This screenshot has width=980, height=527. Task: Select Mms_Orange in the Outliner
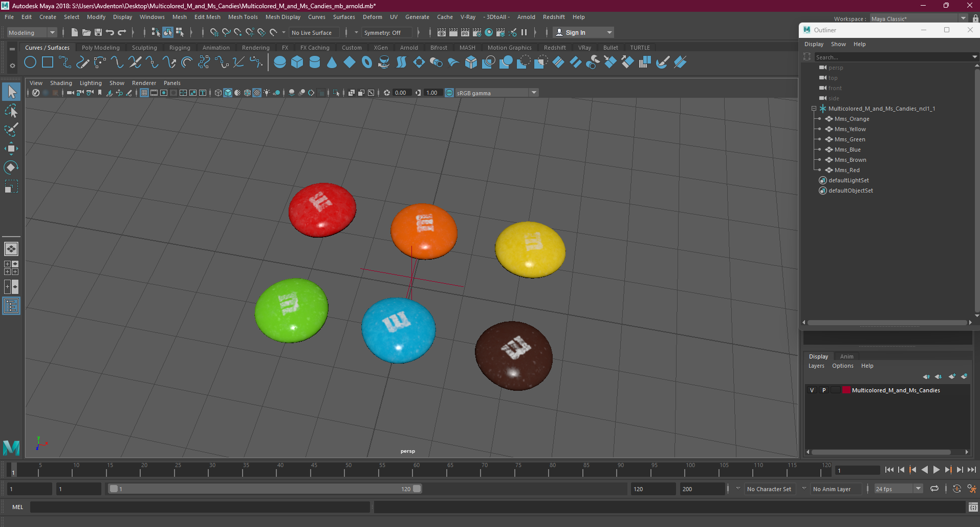(x=852, y=119)
